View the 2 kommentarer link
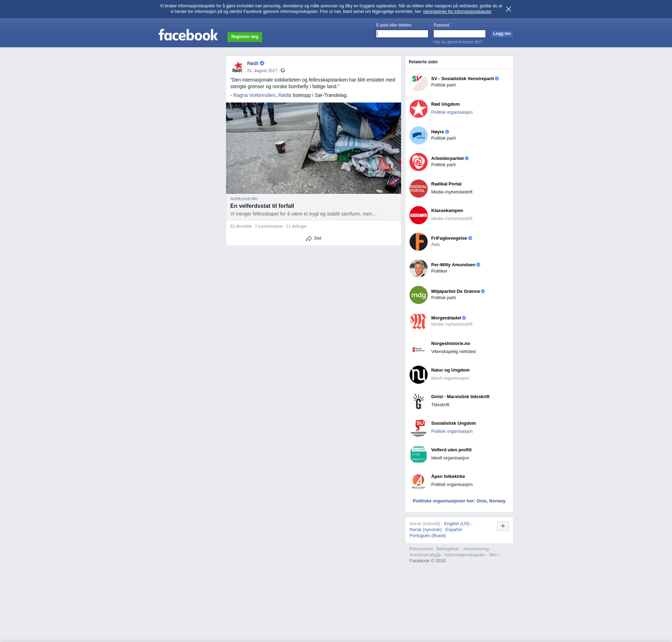 pyautogui.click(x=269, y=226)
